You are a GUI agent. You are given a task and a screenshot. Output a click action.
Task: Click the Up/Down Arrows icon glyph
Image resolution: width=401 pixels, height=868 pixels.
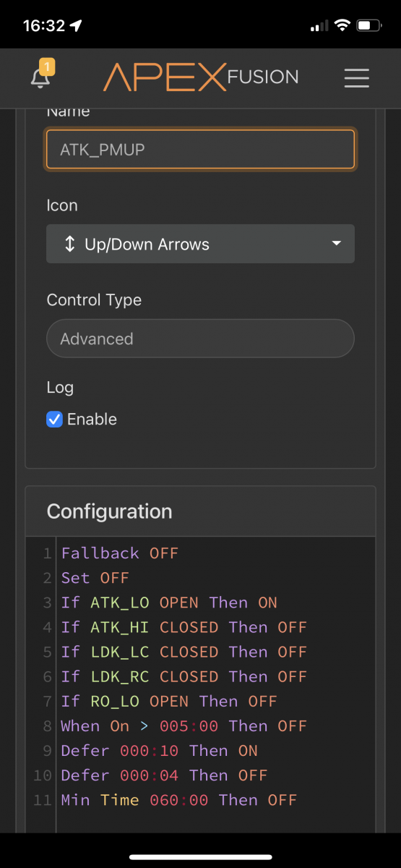[69, 244]
